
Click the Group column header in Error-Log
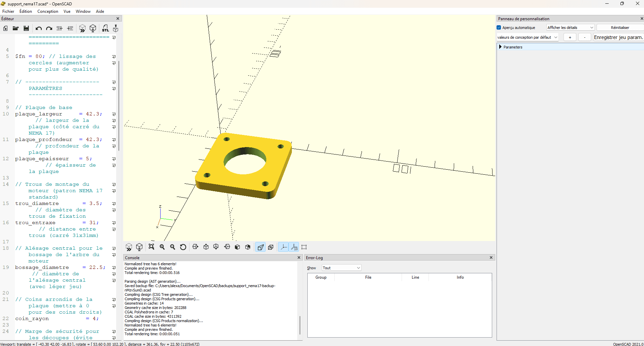point(321,277)
